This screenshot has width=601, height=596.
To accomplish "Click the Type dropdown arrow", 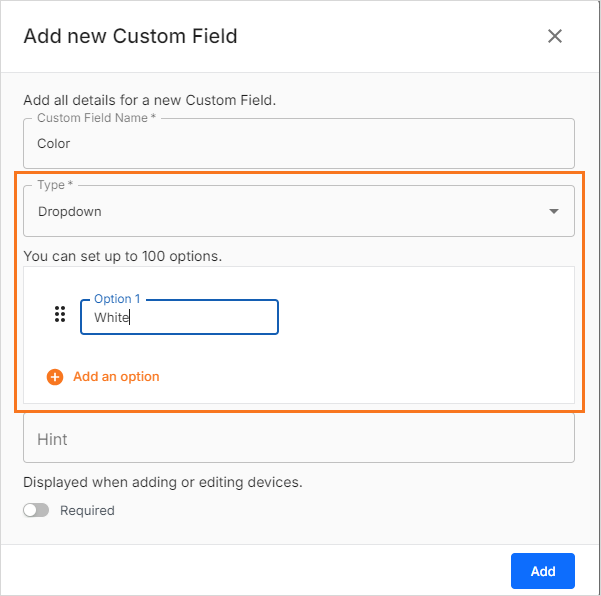I will pos(554,212).
